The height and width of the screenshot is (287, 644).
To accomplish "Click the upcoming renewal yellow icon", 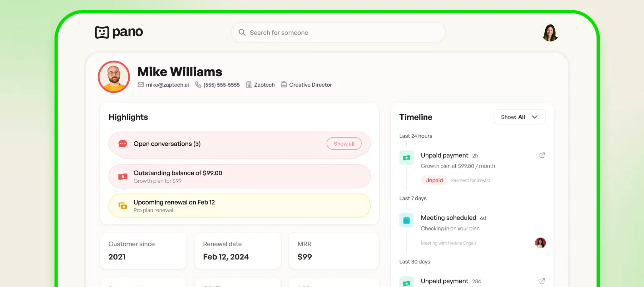I will [x=123, y=206].
